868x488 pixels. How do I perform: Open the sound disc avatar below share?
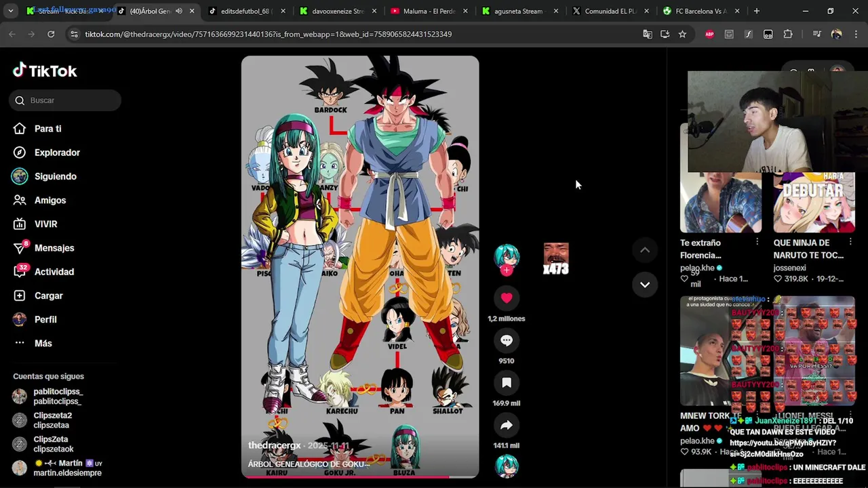(507, 466)
